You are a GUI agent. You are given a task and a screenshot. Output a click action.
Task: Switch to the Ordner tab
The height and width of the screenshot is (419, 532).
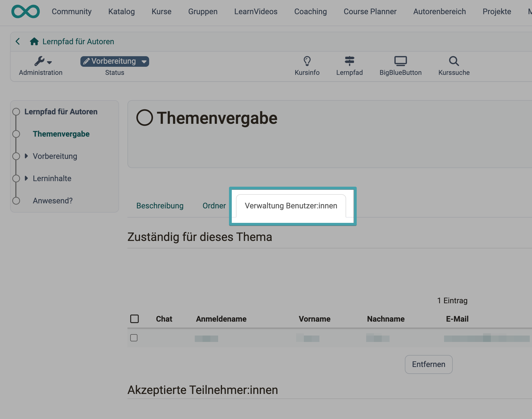click(214, 206)
